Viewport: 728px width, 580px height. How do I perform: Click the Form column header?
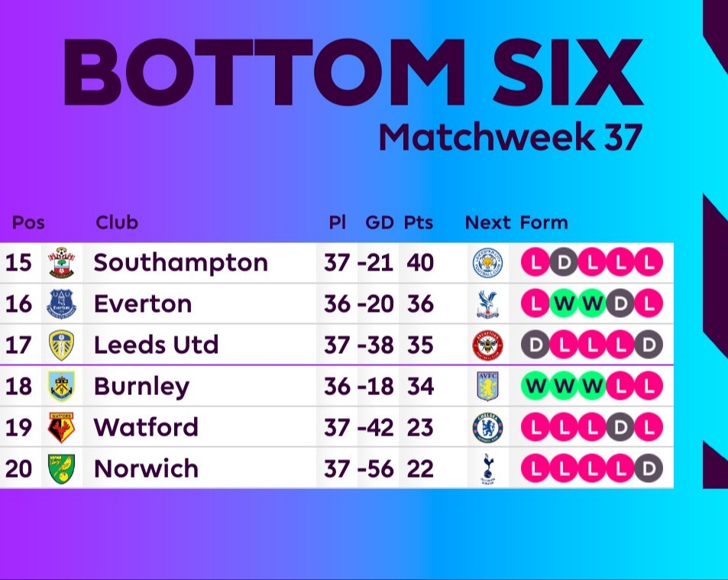click(x=544, y=223)
